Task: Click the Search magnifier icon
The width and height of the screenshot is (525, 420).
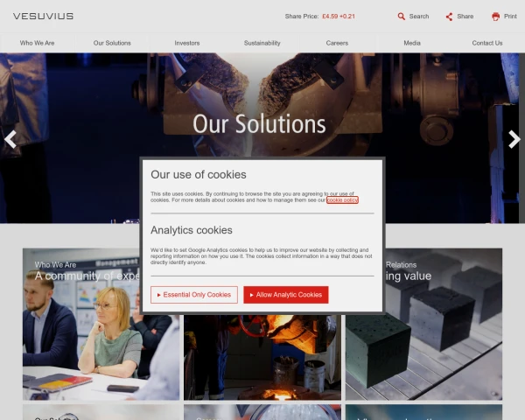Action: coord(401,17)
